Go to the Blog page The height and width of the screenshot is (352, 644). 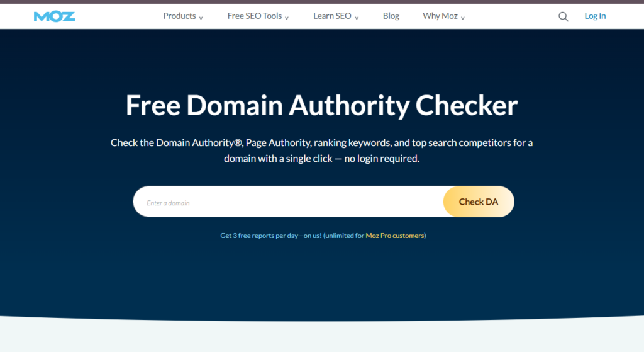pos(391,16)
